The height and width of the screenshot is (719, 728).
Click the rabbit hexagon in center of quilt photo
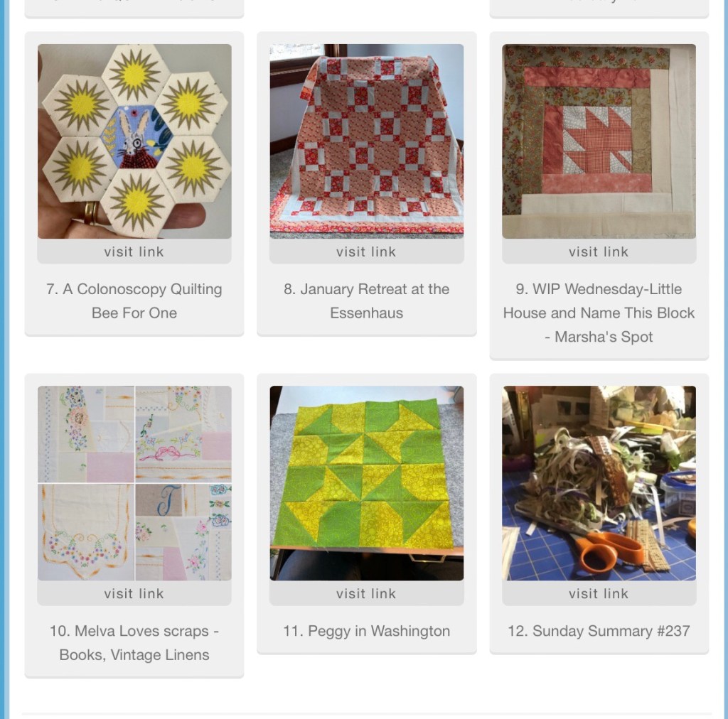(x=137, y=137)
